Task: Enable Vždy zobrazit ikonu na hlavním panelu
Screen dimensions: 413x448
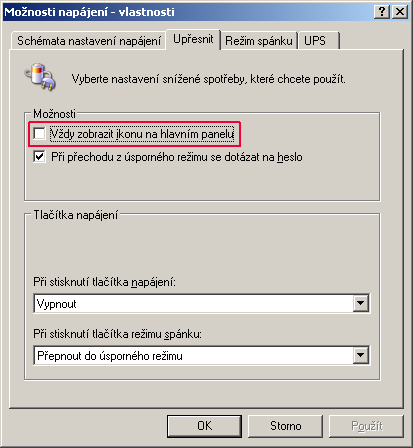Action: coord(39,134)
